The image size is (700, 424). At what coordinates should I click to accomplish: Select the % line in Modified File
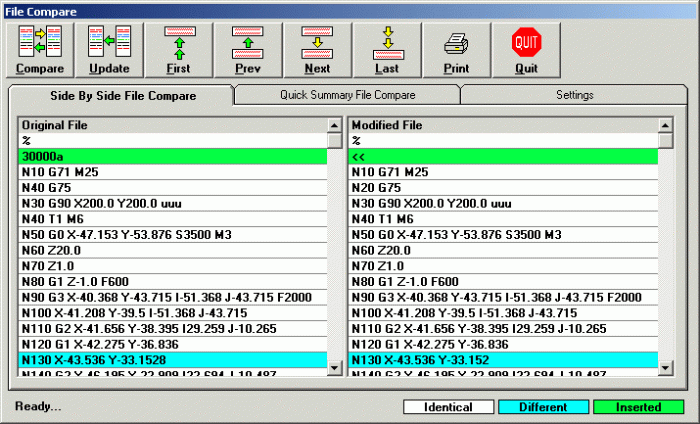point(503,141)
